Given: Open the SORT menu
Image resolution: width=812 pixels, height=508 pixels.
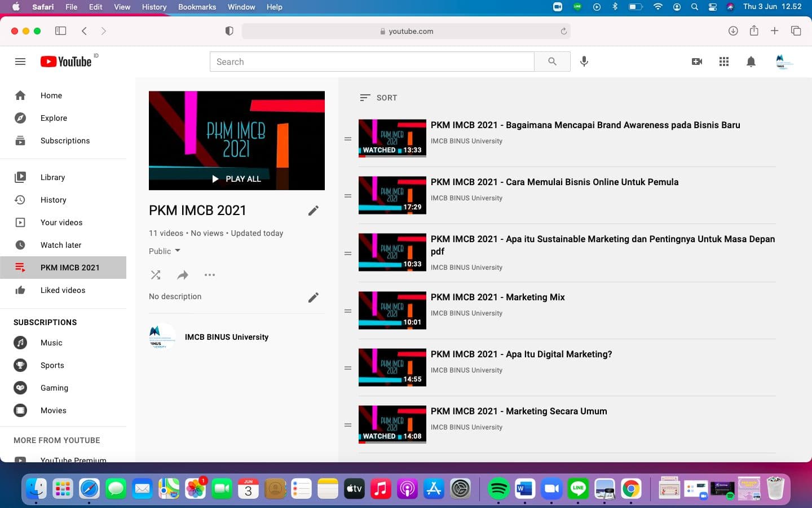Looking at the screenshot, I should (x=378, y=98).
